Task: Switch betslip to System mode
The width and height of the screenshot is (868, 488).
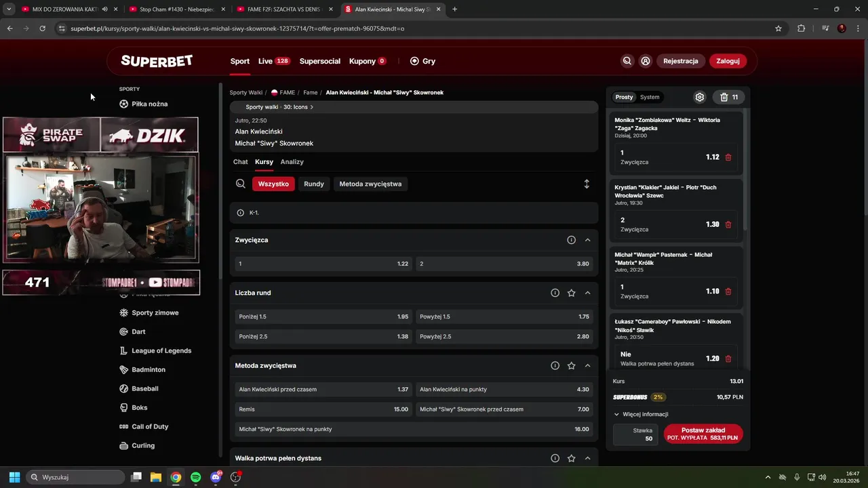Action: [650, 97]
